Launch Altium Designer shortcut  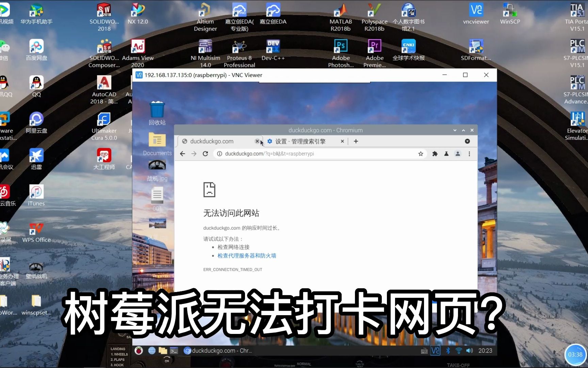point(205,17)
